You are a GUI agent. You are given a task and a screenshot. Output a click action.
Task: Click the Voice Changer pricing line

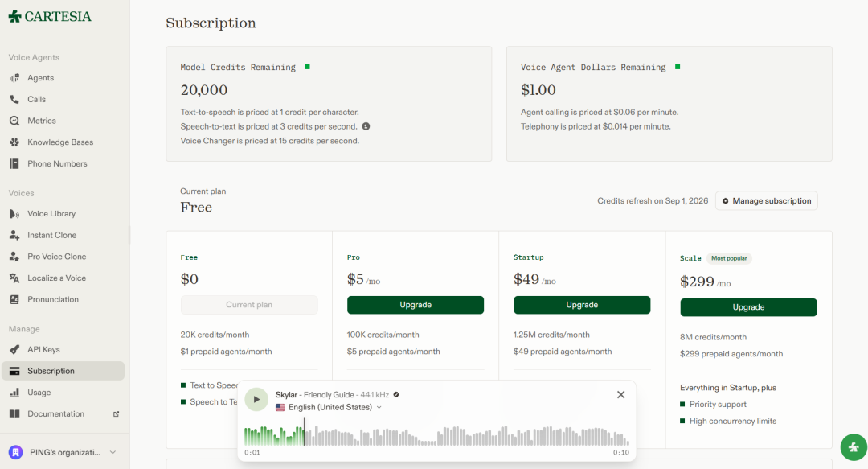(x=269, y=141)
